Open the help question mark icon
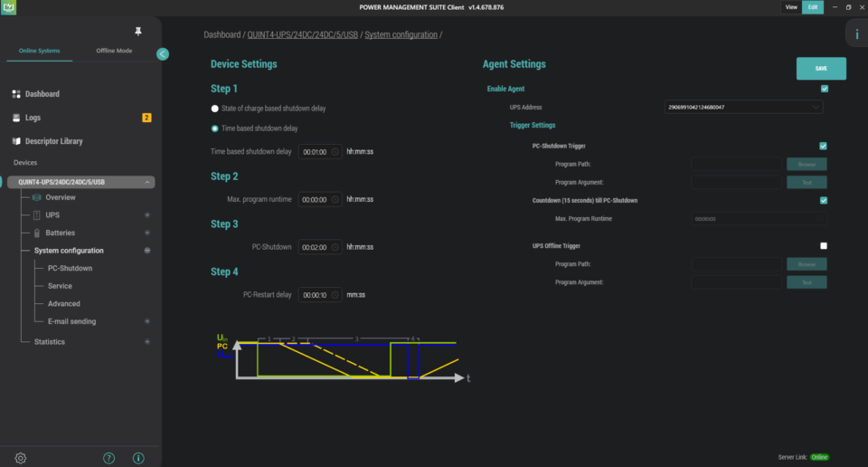 (x=109, y=458)
